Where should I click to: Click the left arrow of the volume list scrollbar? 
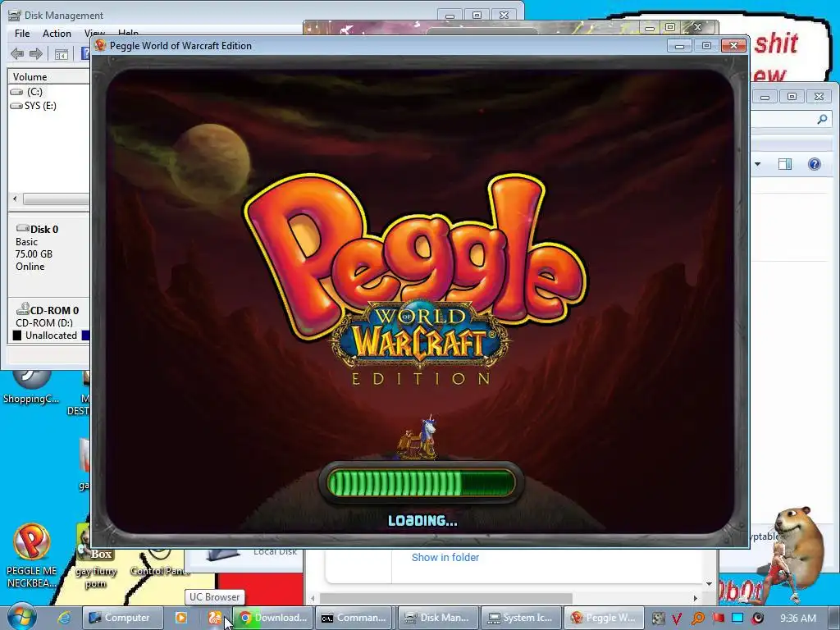(x=15, y=199)
